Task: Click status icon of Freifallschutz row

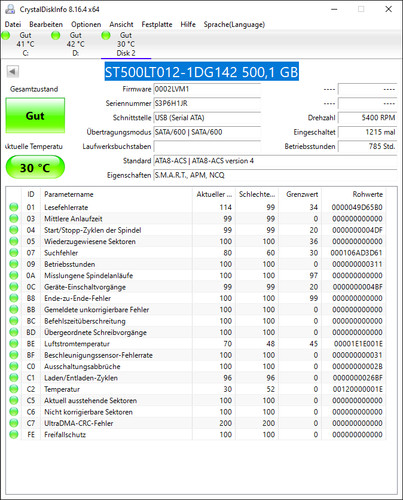Action: click(14, 434)
